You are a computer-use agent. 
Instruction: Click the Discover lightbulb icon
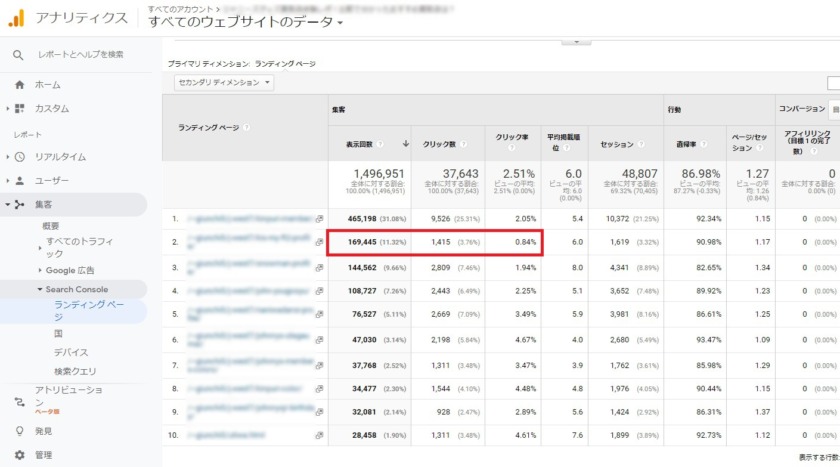coord(20,431)
